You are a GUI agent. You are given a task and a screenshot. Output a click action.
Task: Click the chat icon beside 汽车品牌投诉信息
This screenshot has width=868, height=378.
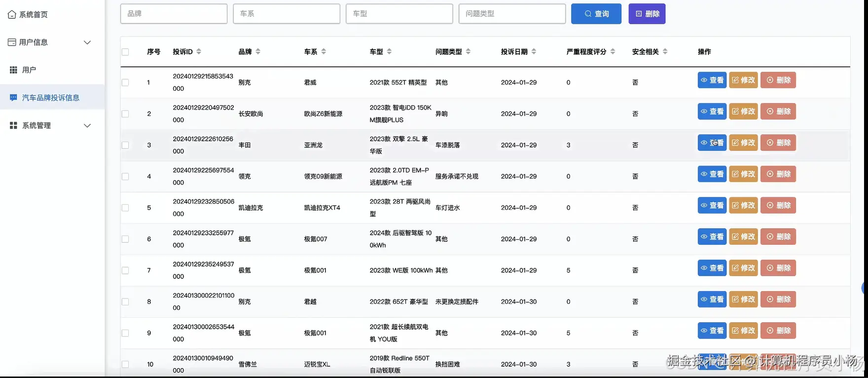pyautogui.click(x=13, y=98)
